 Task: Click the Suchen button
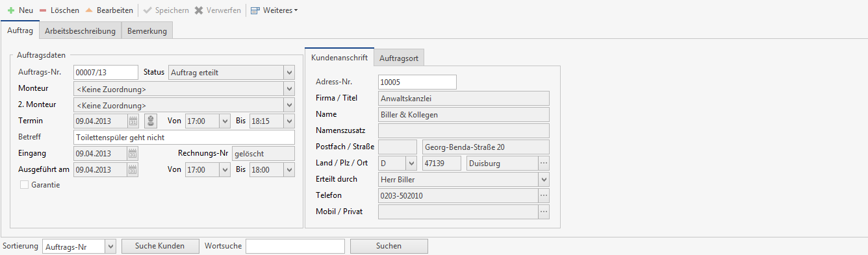click(x=389, y=246)
